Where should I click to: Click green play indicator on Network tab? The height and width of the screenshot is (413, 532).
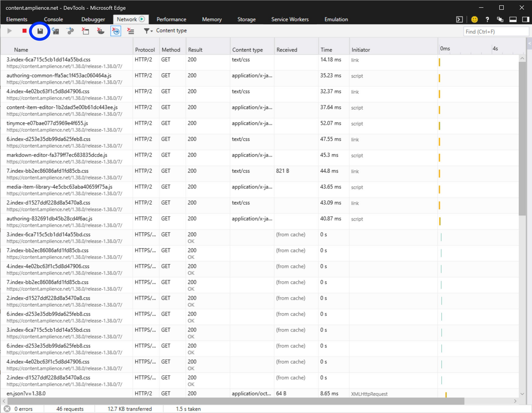click(142, 19)
